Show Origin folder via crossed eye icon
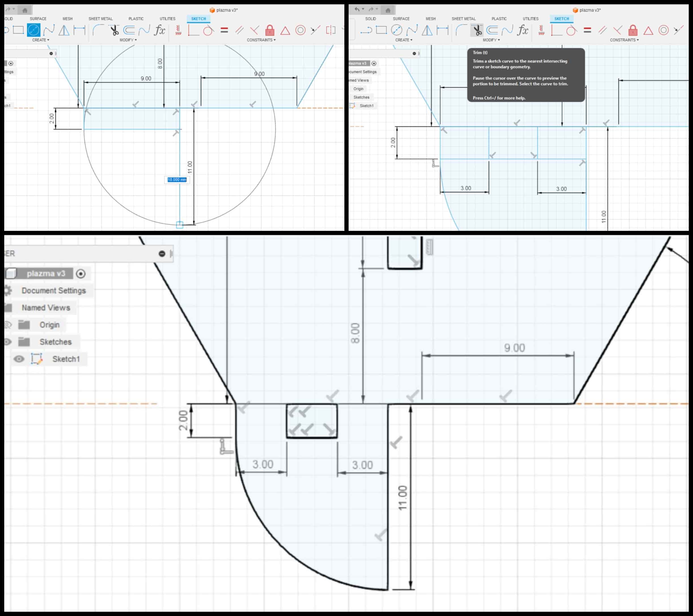The width and height of the screenshot is (693, 616). (x=7, y=325)
